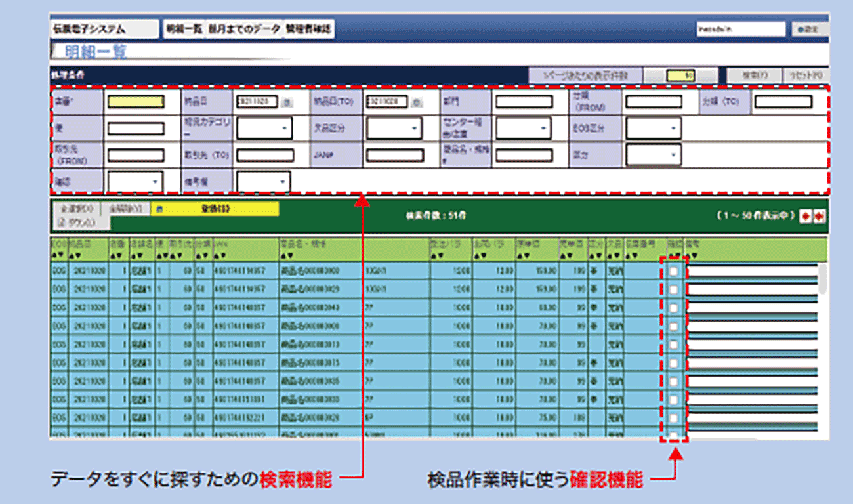Tick the 確認 checkbox in the fifth data row

[x=674, y=344]
